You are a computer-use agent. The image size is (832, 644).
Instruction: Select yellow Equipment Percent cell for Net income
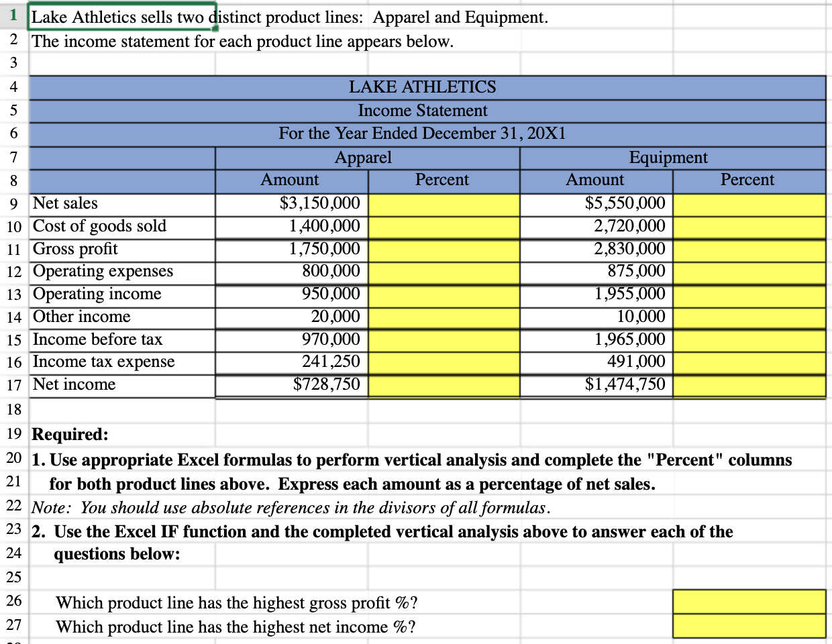(750, 385)
